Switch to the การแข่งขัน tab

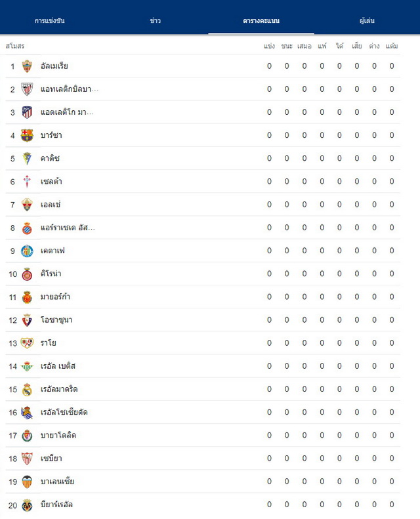coord(50,20)
